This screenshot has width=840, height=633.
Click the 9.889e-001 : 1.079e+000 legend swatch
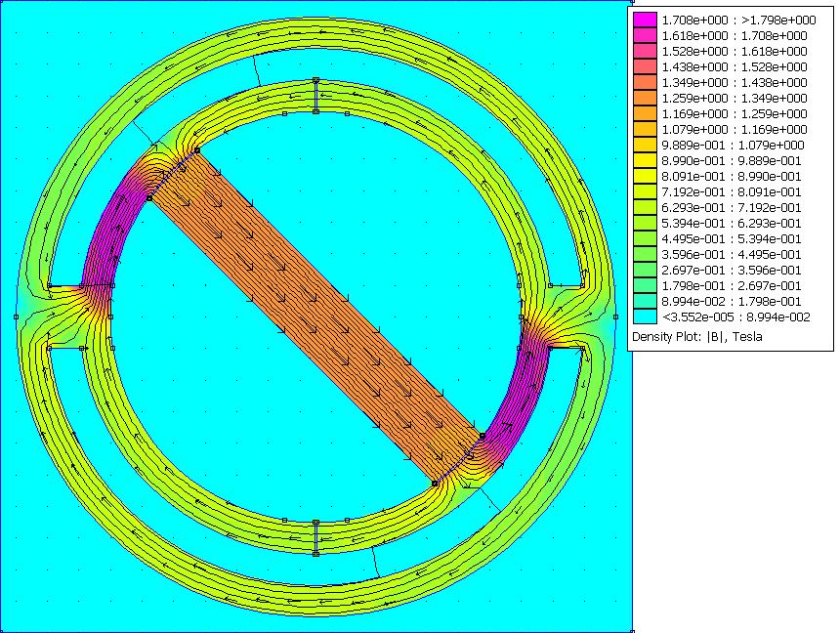pos(645,145)
